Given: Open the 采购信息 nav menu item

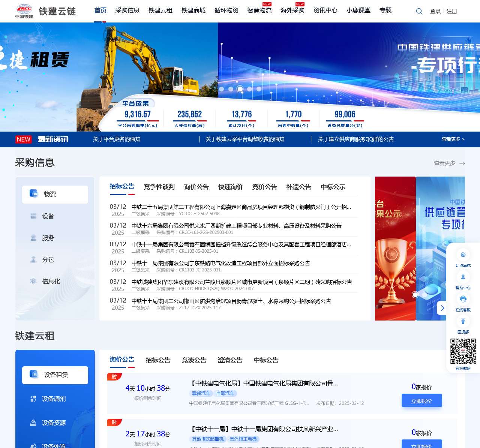Looking at the screenshot, I should coord(127,10).
